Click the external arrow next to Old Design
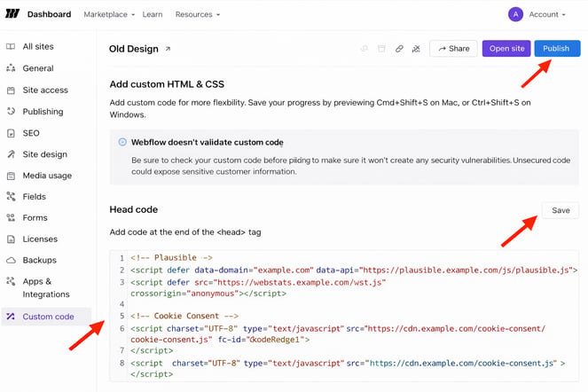This screenshot has height=392, width=588. click(x=168, y=49)
